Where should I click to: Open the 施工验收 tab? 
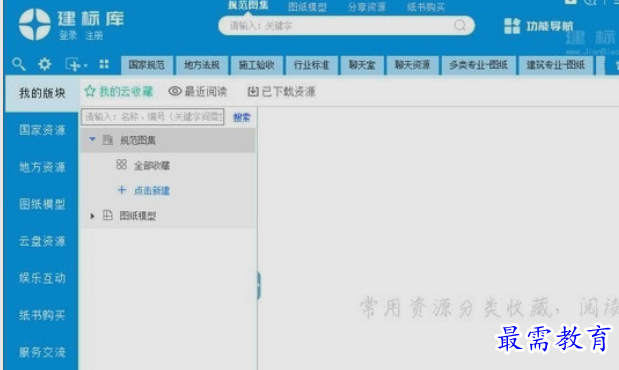(256, 65)
